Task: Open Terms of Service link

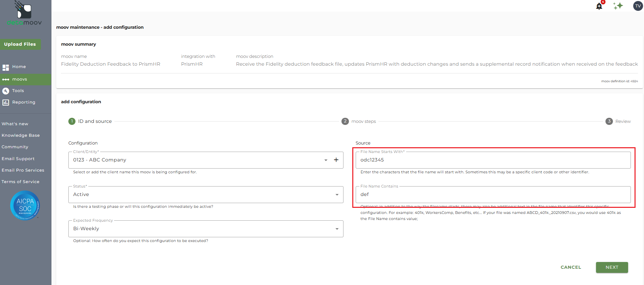Action: coord(20,182)
